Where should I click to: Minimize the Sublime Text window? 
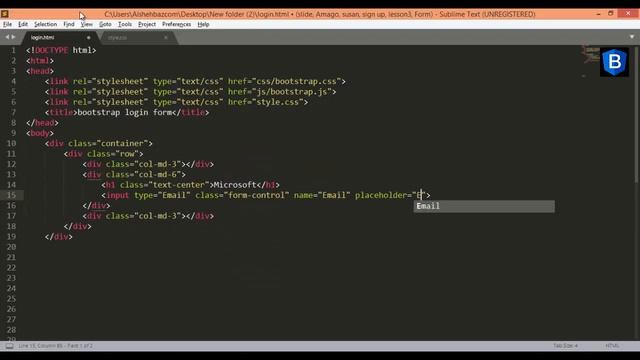point(598,14)
